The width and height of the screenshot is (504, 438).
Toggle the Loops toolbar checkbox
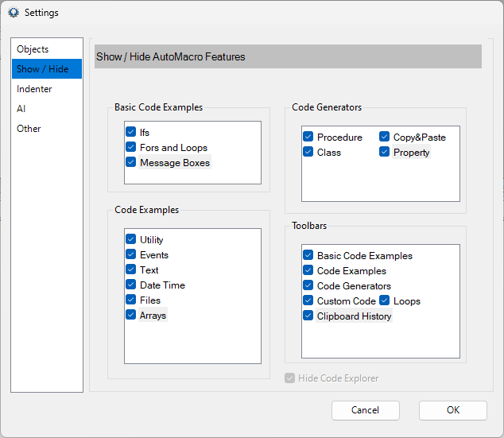(x=384, y=300)
